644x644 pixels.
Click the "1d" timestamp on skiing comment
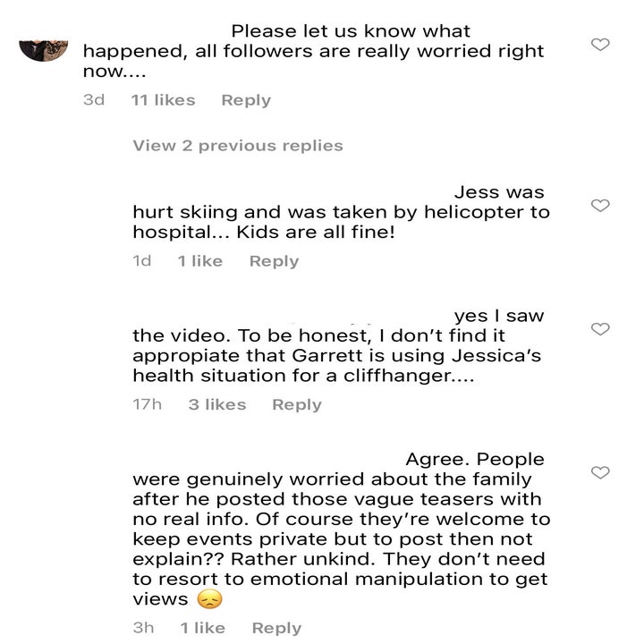click(x=142, y=261)
